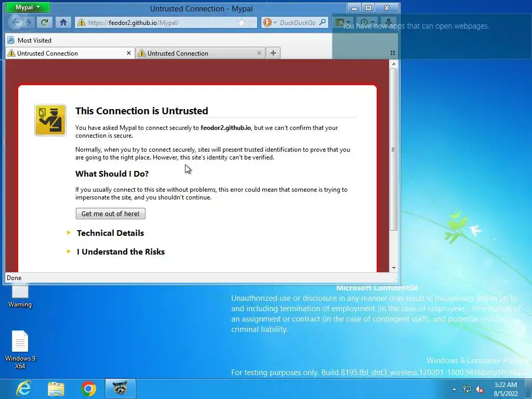Click the search magnifier icon

click(323, 22)
